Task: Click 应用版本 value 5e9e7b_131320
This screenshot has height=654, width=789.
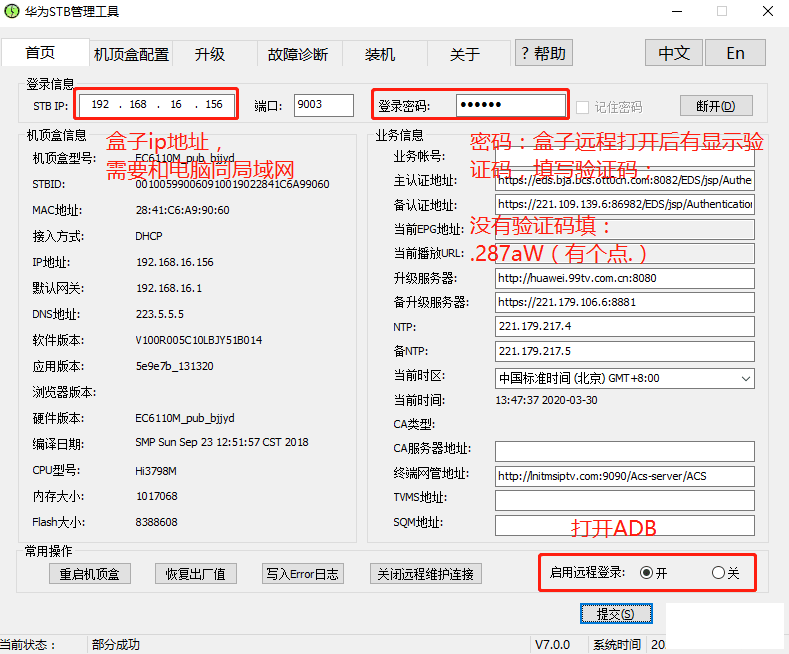Action: pyautogui.click(x=174, y=366)
